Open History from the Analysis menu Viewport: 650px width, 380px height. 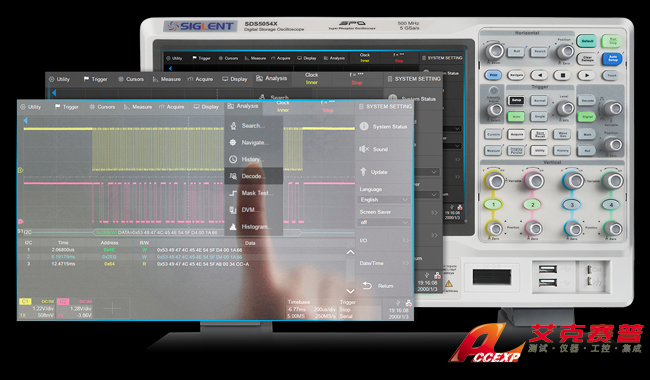253,160
